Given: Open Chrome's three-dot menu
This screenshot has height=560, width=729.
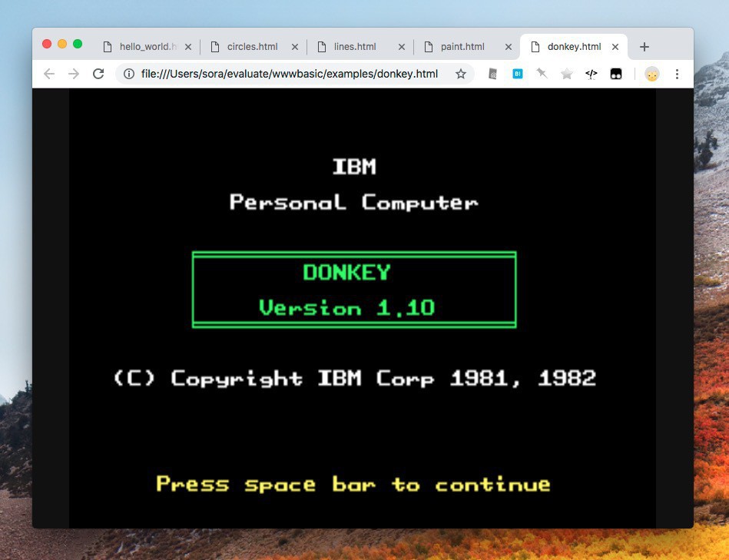Looking at the screenshot, I should click(677, 74).
